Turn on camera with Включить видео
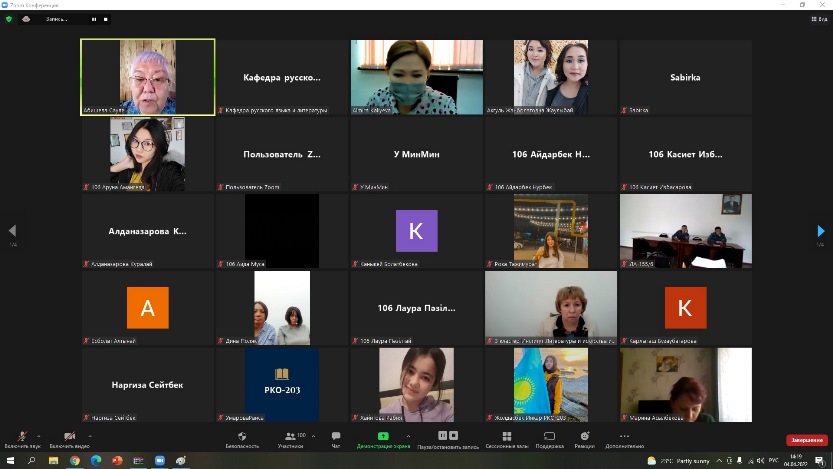This screenshot has width=833, height=469. point(69,438)
